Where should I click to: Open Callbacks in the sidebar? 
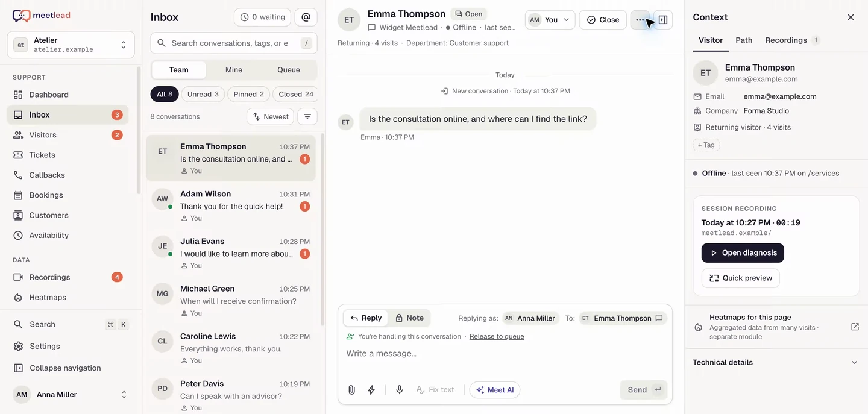click(x=68, y=175)
